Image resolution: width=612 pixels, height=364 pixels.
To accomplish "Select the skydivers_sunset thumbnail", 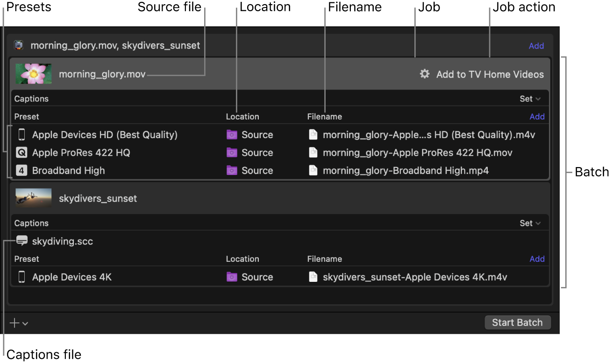I will [x=34, y=198].
